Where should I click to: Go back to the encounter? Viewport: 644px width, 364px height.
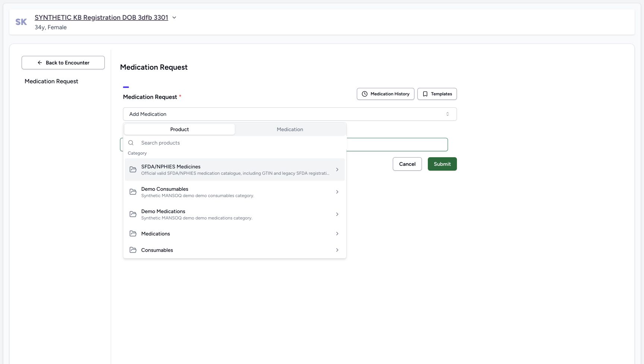tap(63, 63)
